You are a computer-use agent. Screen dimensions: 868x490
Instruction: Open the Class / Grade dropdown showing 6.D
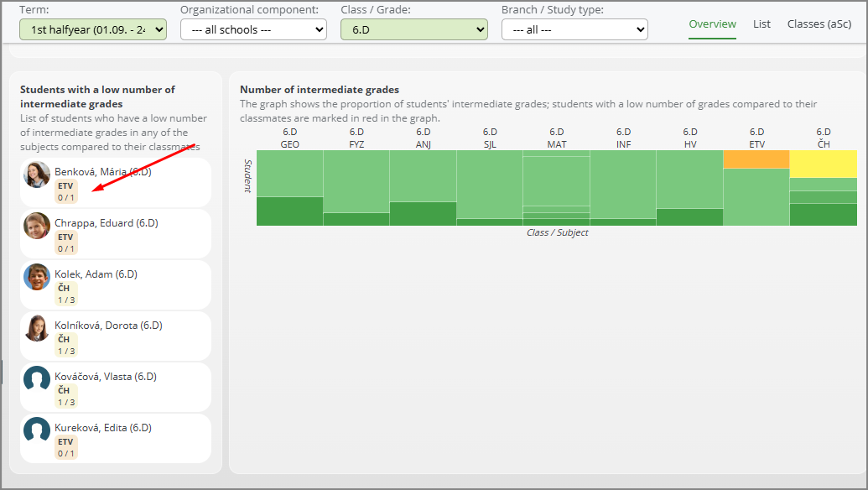click(x=413, y=29)
